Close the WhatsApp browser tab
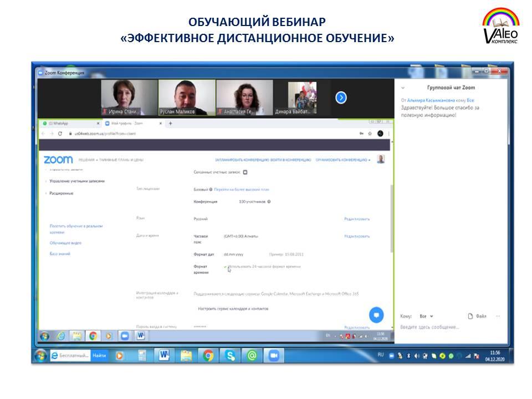This screenshot has height=399, width=532. pyautogui.click(x=98, y=124)
